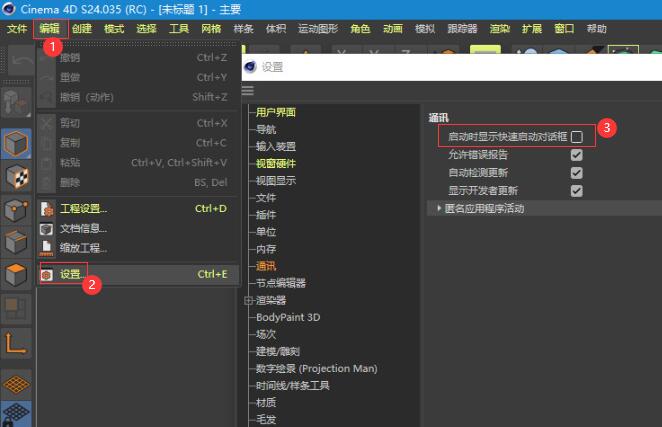This screenshot has width=662, height=427.
Task: Open the 跟踪器 menu
Action: click(462, 29)
